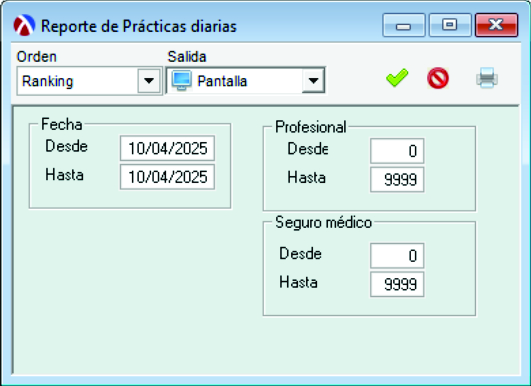Click the Fecha Desde date field

coord(167,148)
